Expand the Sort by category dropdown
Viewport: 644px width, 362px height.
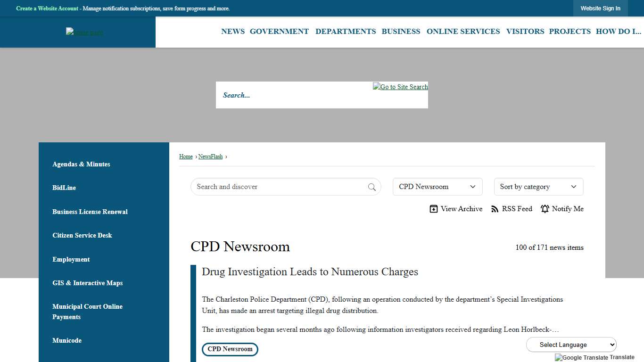(x=538, y=187)
